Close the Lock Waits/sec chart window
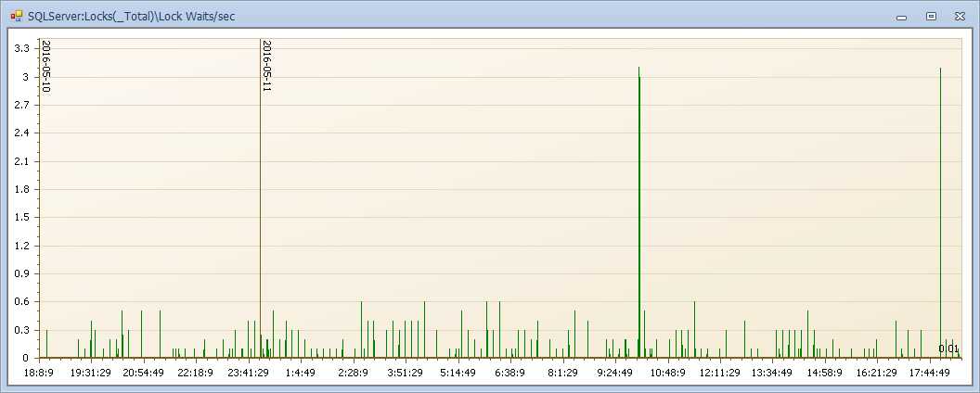Image resolution: width=980 pixels, height=393 pixels. tap(960, 16)
